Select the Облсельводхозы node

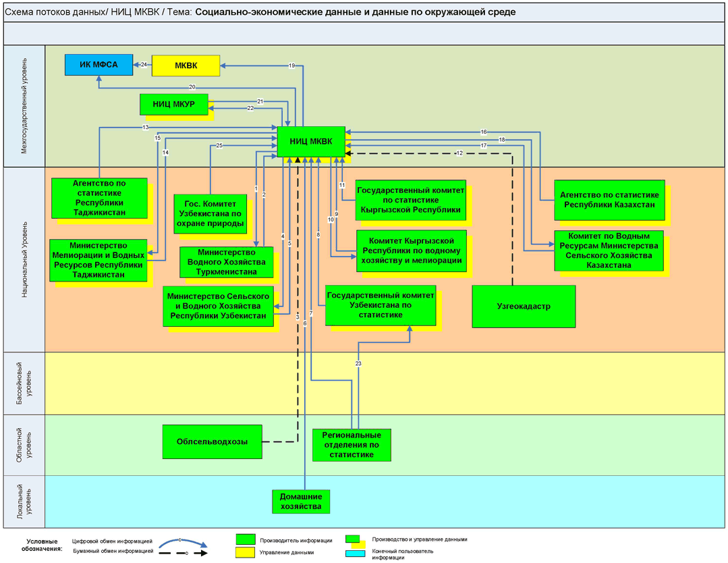tap(212, 442)
